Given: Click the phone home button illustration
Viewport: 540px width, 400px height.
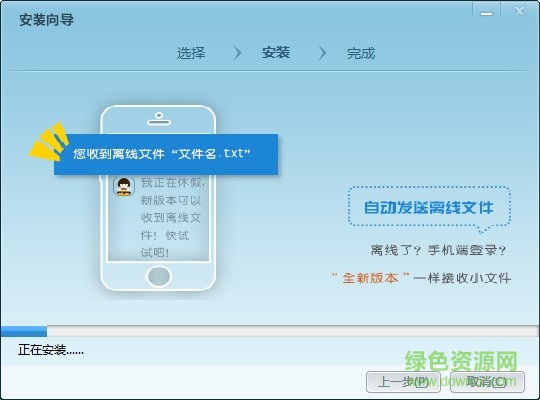Looking at the screenshot, I should (x=158, y=276).
